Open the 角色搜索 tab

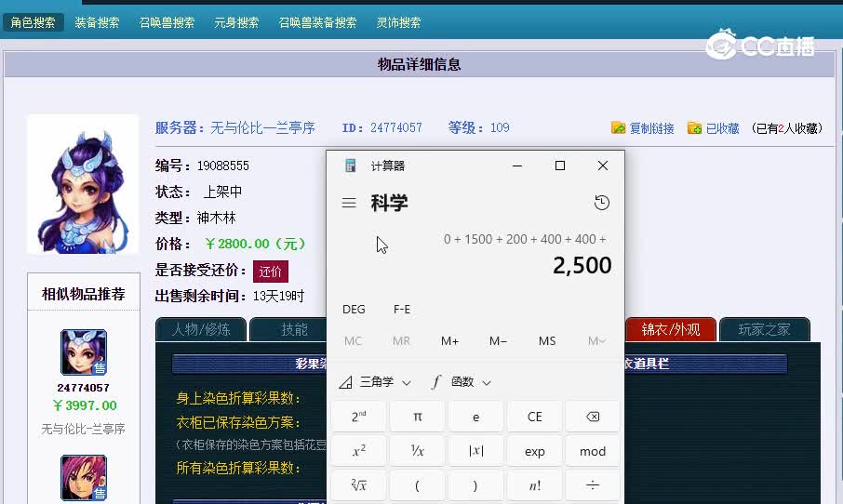[x=33, y=22]
